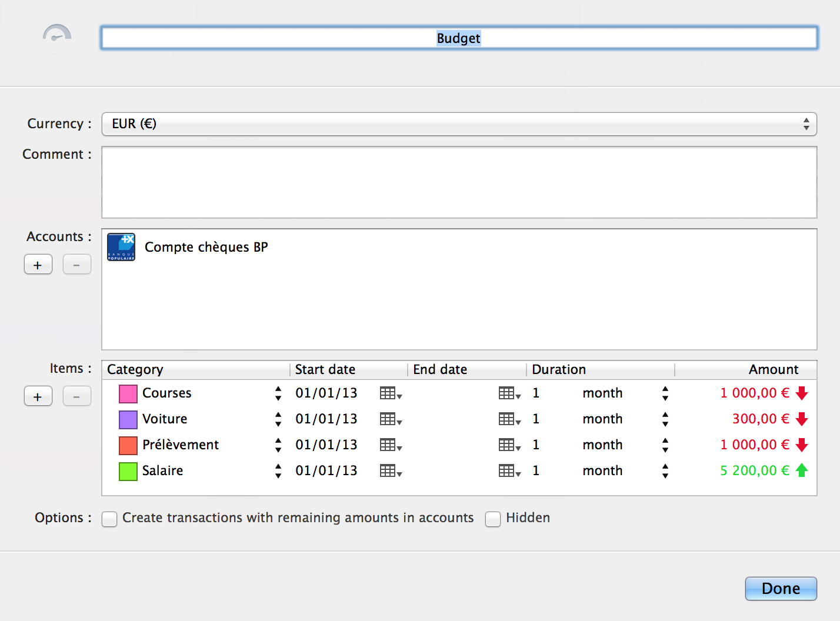
Task: Open category selector for Salaire
Action: (x=278, y=471)
